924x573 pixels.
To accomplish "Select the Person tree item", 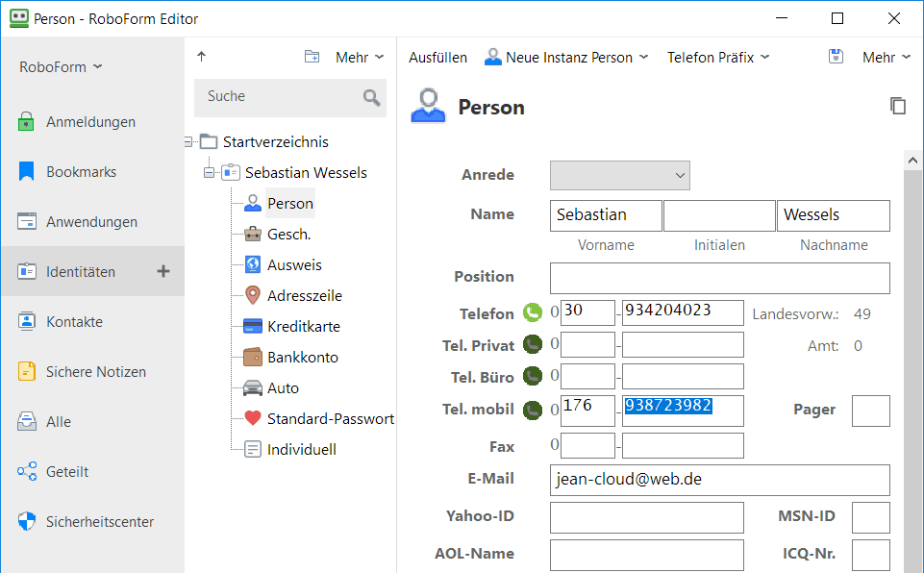I will (x=290, y=204).
